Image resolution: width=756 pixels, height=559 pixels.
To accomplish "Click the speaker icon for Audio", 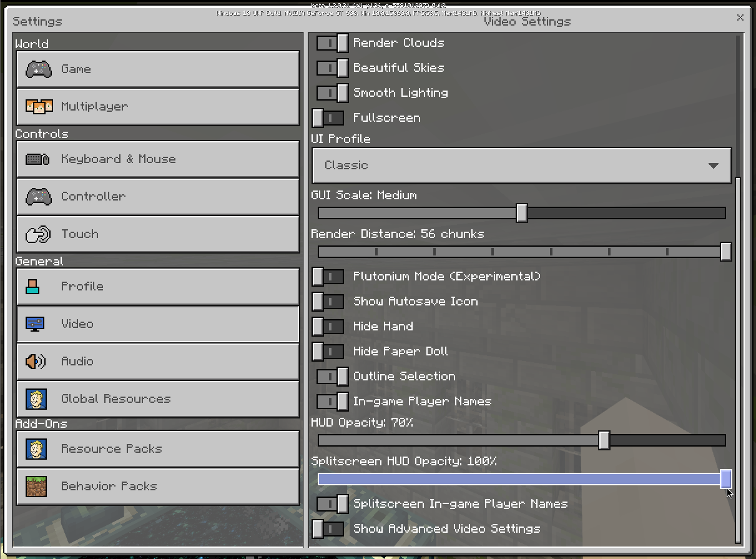I will pyautogui.click(x=36, y=361).
